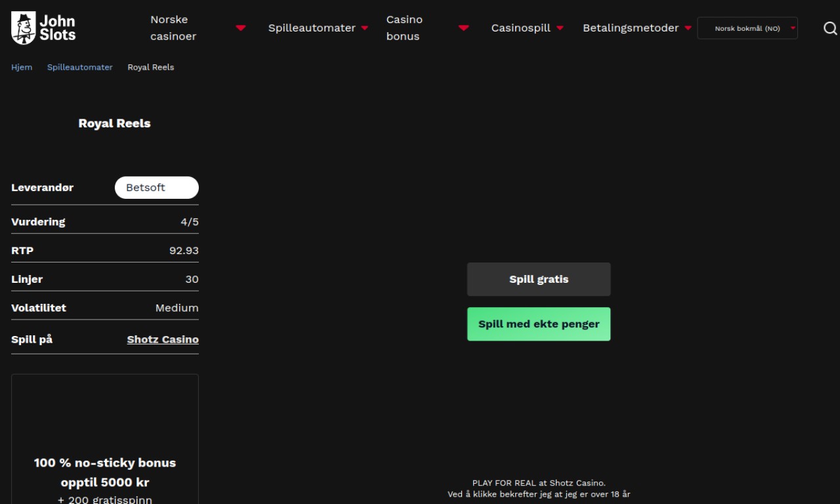Viewport: 840px width, 504px height.
Task: Expand the Betalingsmetoder dropdown arrow
Action: pyautogui.click(x=688, y=28)
